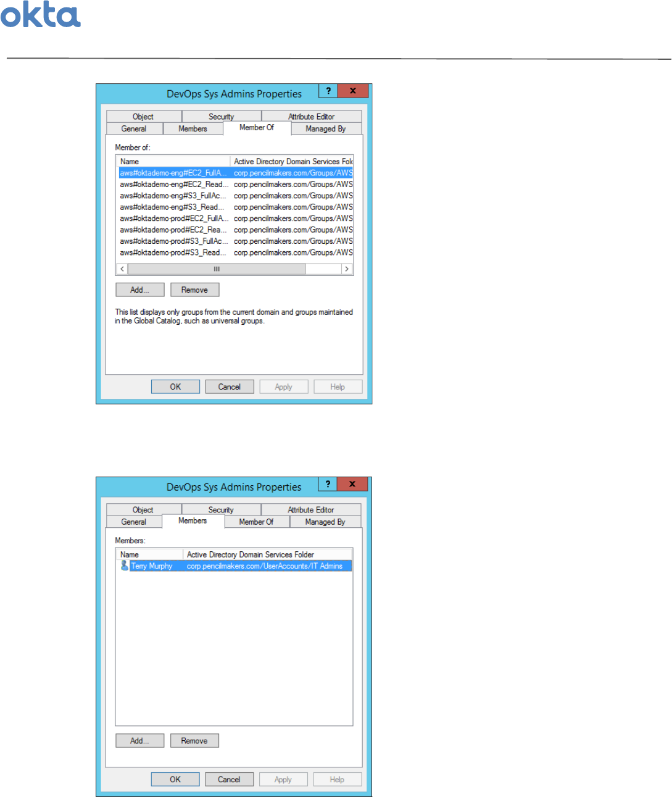Open the Security tab in the lower dialog
Viewport: 672px width, 797px height.
click(221, 509)
